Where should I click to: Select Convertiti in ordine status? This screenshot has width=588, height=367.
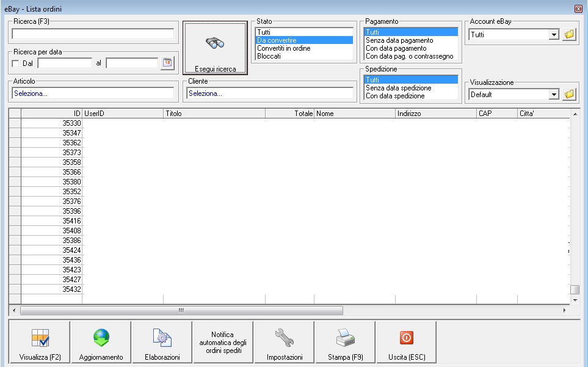(304, 48)
